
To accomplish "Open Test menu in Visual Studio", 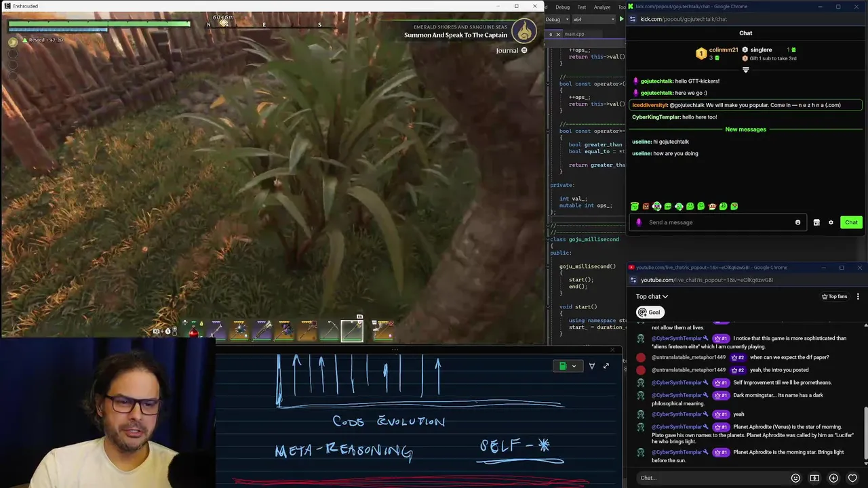I will point(581,7).
